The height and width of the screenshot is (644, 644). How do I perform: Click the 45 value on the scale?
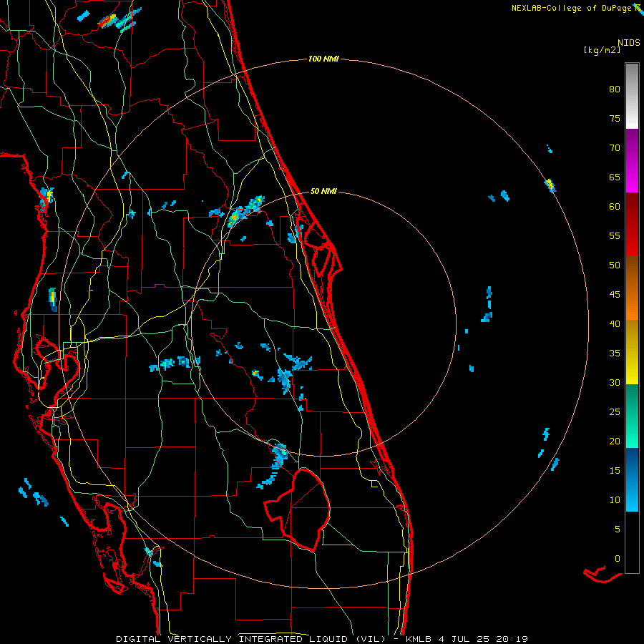(615, 295)
